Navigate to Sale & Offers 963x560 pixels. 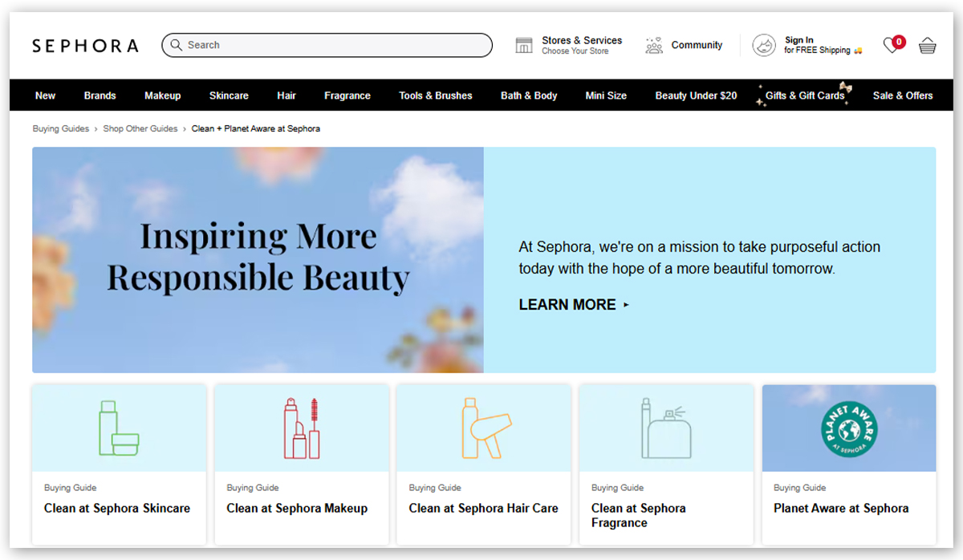coord(903,95)
